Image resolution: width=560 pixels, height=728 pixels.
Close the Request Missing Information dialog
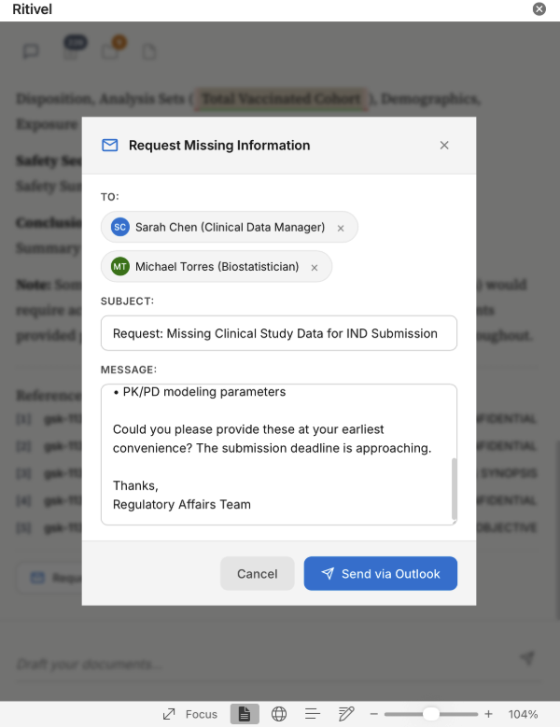(444, 146)
